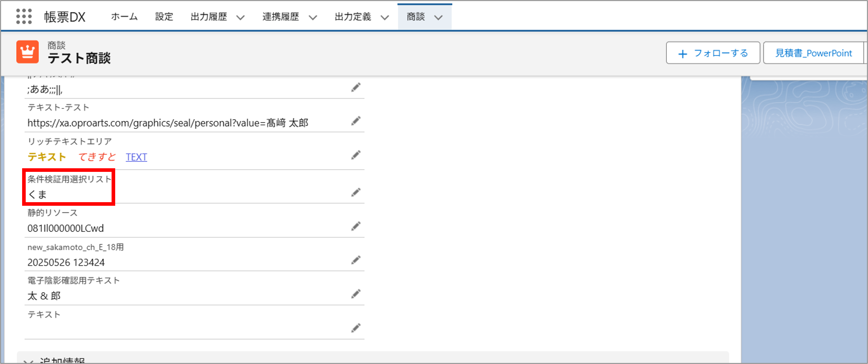Go to the ホーム tab
The width and height of the screenshot is (868, 364).
click(x=124, y=16)
